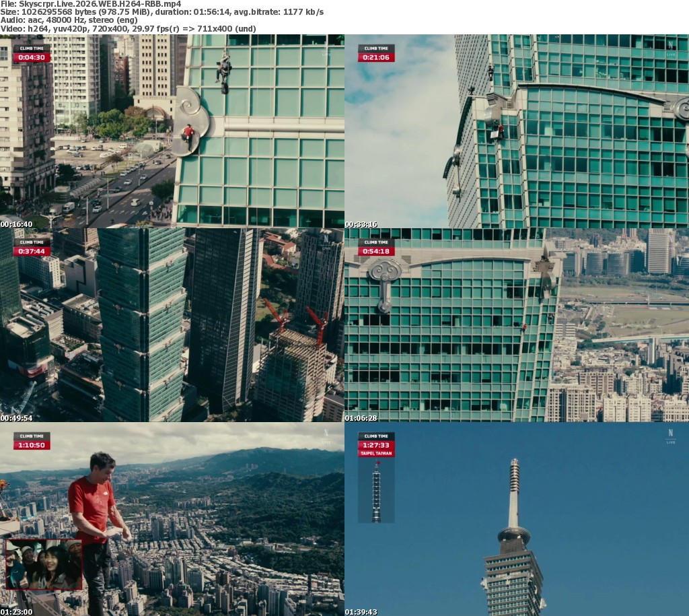689x616 pixels.
Task: Click the video codec info line
Action: click(128, 29)
